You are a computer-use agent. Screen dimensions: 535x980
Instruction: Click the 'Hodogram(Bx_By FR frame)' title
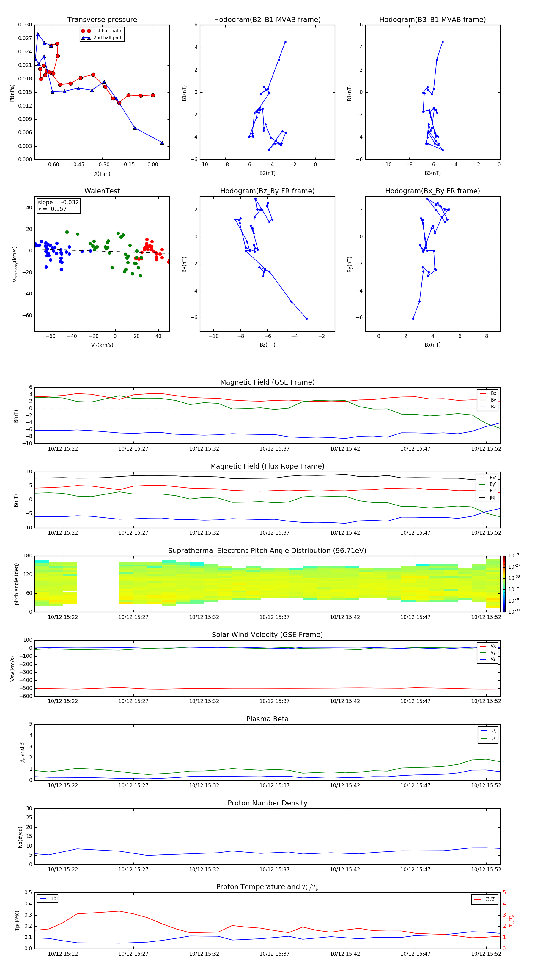[432, 191]
